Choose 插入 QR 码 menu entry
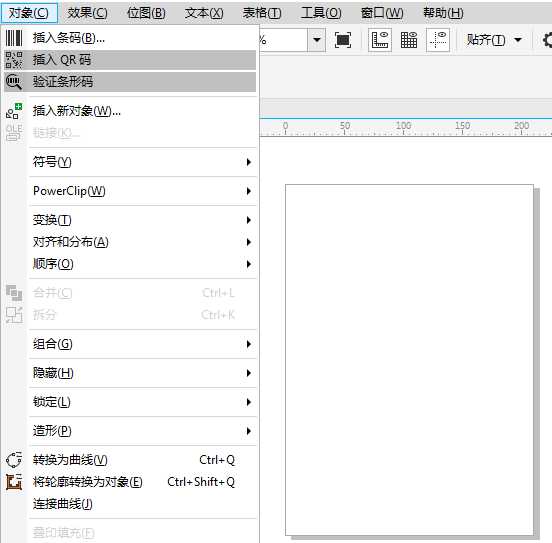This screenshot has width=552, height=543. [130, 60]
